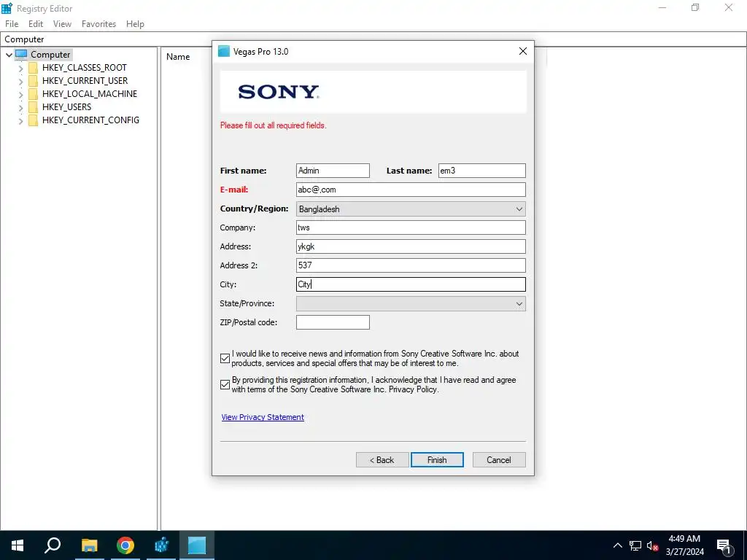
Task: Select HKEY_CLASSES_ROOT text in tree
Action: 85,68
